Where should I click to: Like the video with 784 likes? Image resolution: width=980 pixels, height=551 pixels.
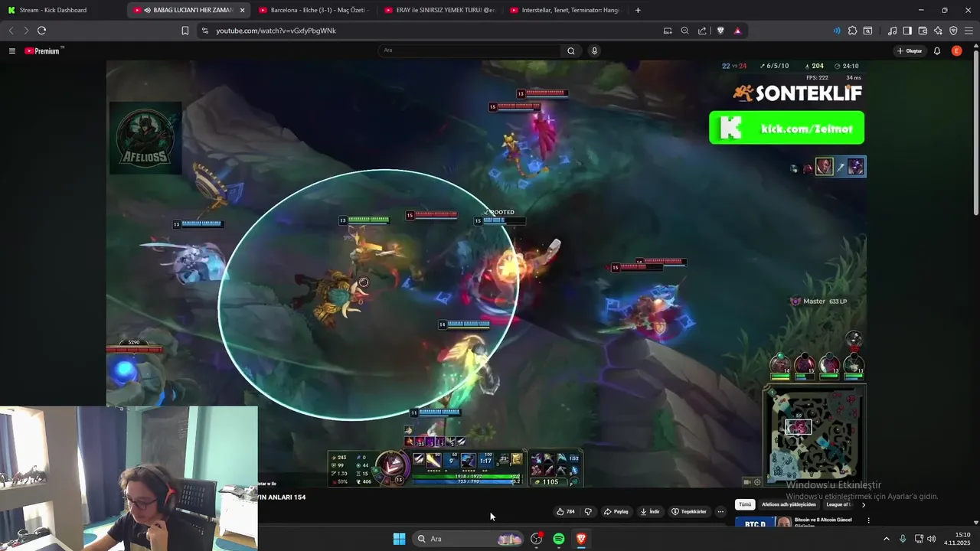click(x=566, y=511)
